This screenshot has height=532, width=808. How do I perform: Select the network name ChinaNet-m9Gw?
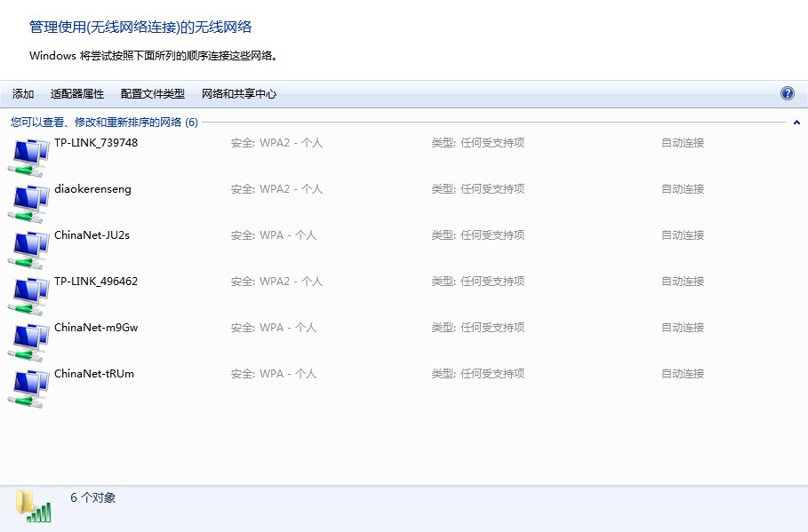[96, 327]
